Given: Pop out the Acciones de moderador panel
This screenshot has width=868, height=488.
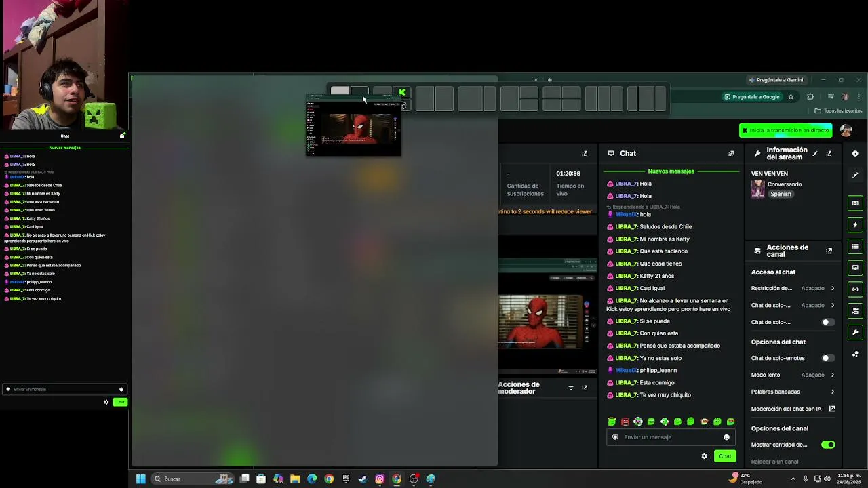Looking at the screenshot, I should click(x=585, y=388).
